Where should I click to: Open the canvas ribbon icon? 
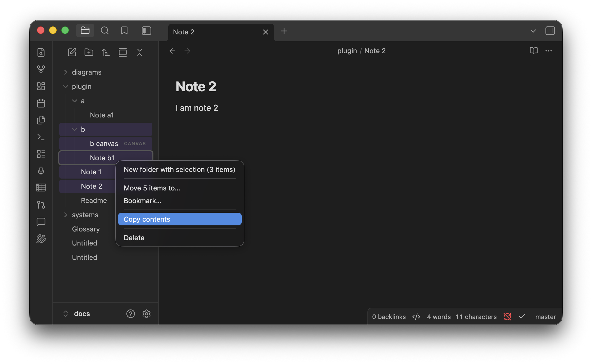[41, 86]
